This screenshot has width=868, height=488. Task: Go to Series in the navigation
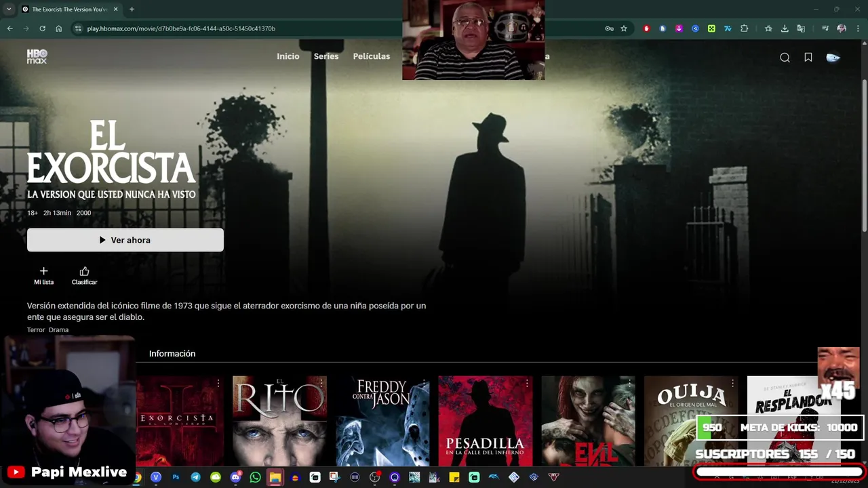[x=326, y=56]
